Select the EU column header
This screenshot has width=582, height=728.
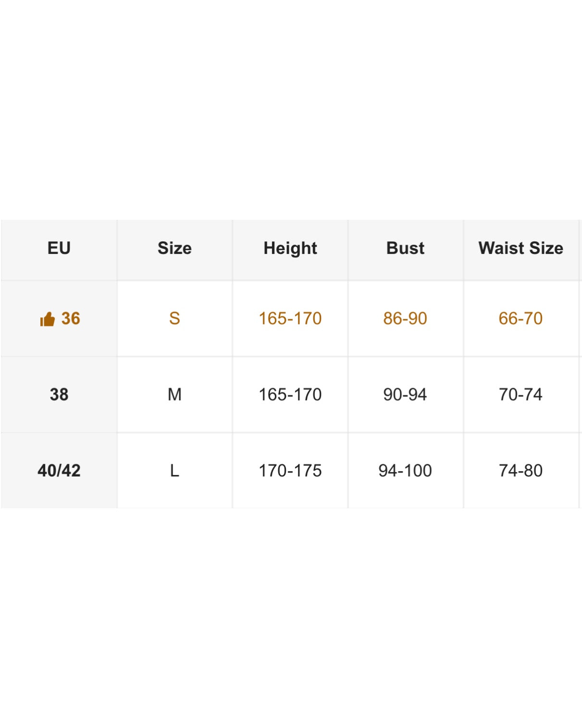tap(59, 248)
